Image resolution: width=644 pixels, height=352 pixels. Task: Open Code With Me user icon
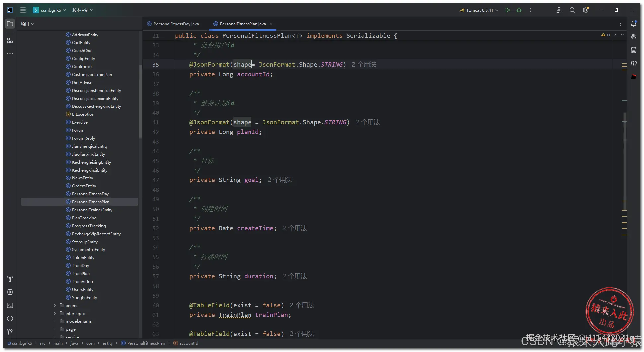click(x=559, y=10)
